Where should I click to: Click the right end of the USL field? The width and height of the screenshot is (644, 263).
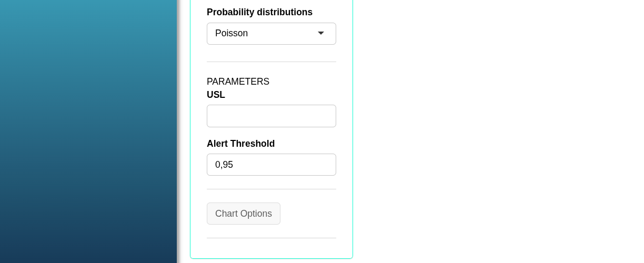pyautogui.click(x=329, y=116)
